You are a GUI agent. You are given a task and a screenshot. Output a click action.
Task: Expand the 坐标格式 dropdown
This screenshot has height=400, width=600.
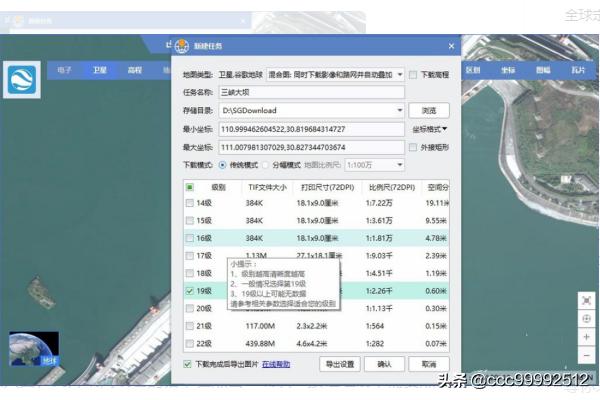pos(430,129)
